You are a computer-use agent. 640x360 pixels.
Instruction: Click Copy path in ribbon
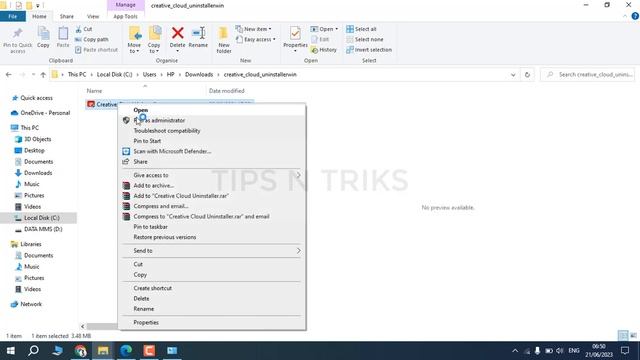coord(92,39)
